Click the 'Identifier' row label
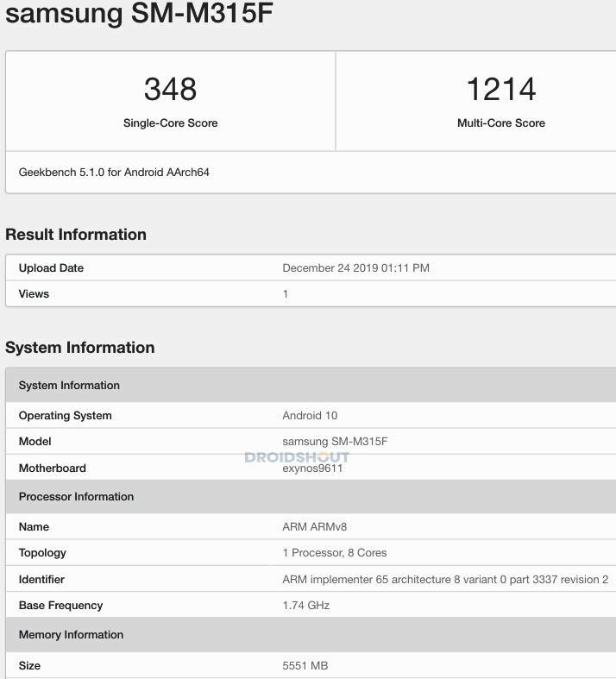Screen dimensions: 616x679 [x=41, y=580]
